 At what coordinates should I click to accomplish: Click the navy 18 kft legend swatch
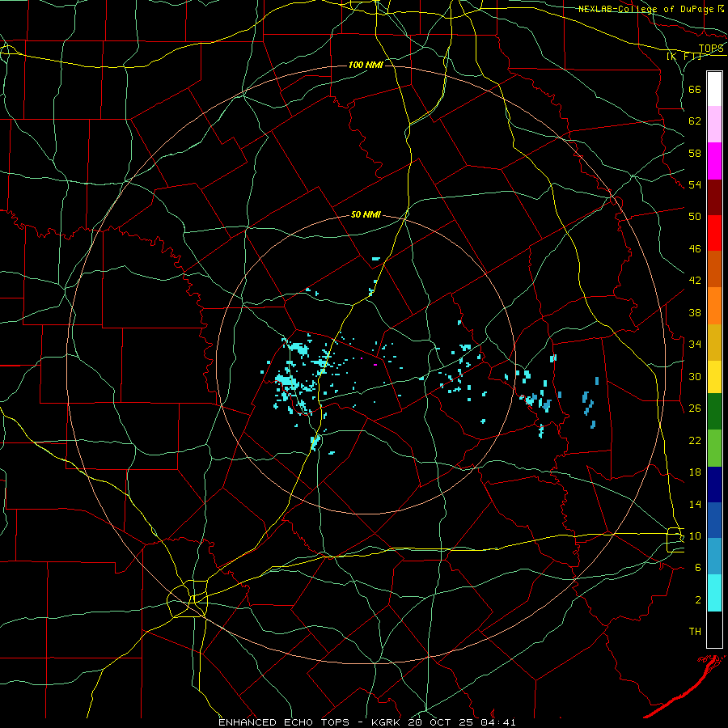pos(714,485)
